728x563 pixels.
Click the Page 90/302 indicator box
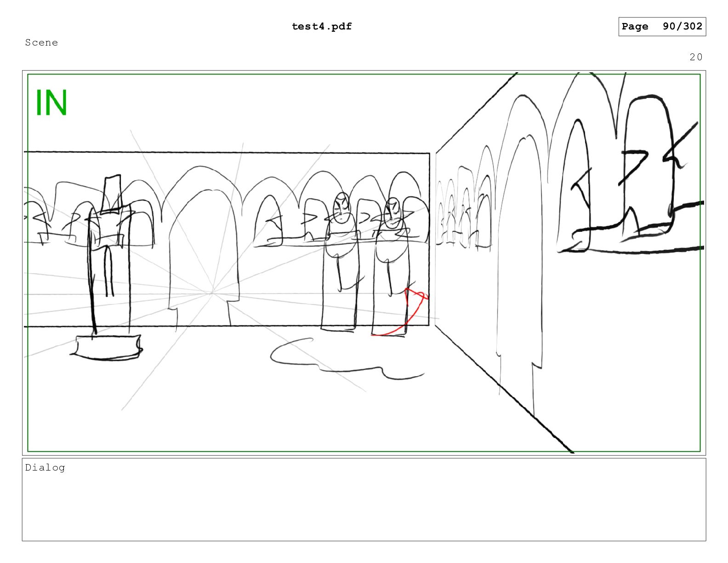pos(662,27)
